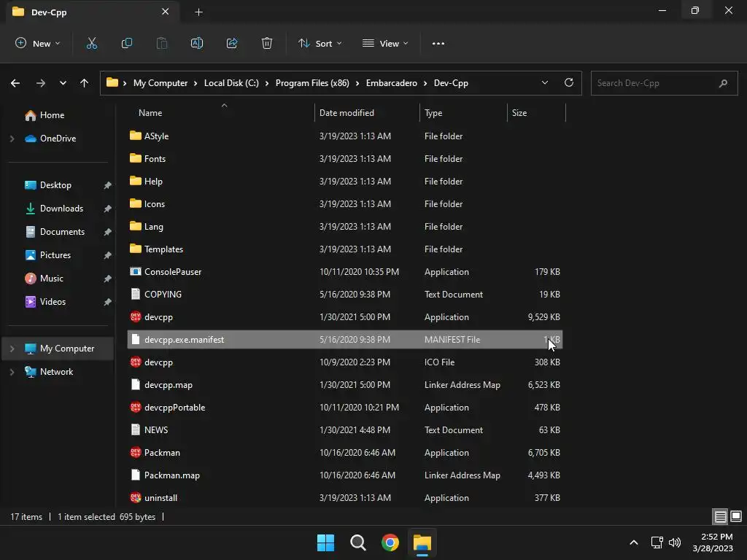
Task: Expand address bar history dropdown
Action: (544, 82)
